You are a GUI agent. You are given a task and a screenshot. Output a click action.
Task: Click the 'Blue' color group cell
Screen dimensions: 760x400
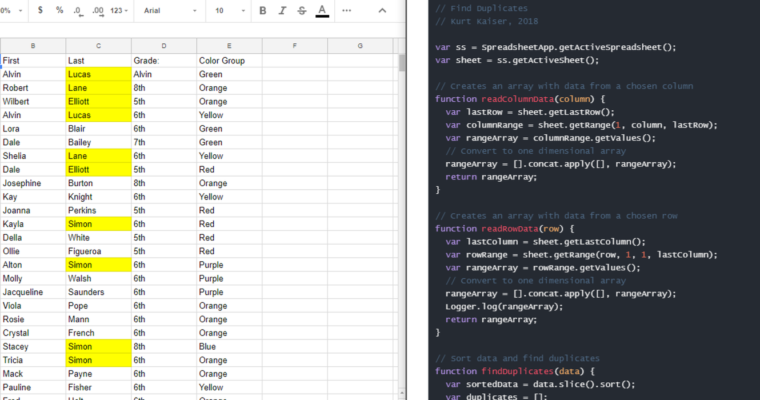[229, 346]
